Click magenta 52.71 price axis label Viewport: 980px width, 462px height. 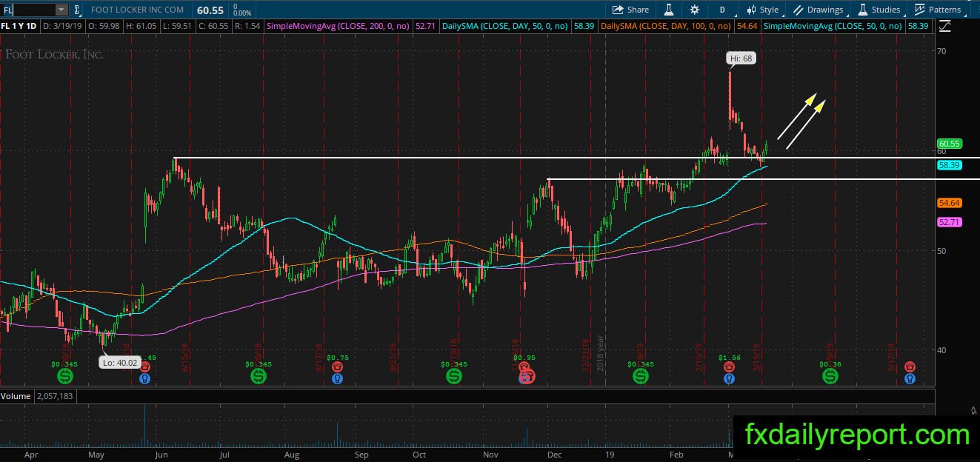(949, 222)
